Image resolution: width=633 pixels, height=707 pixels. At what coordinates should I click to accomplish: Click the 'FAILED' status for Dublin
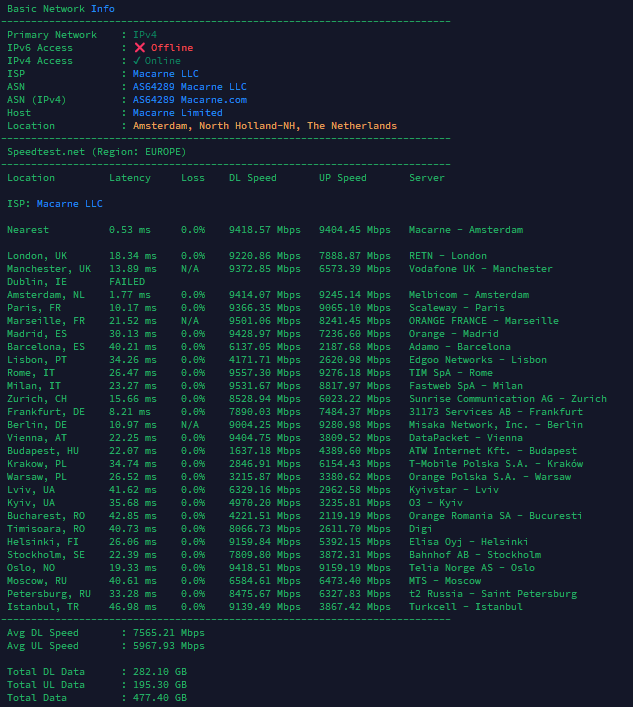click(x=127, y=282)
